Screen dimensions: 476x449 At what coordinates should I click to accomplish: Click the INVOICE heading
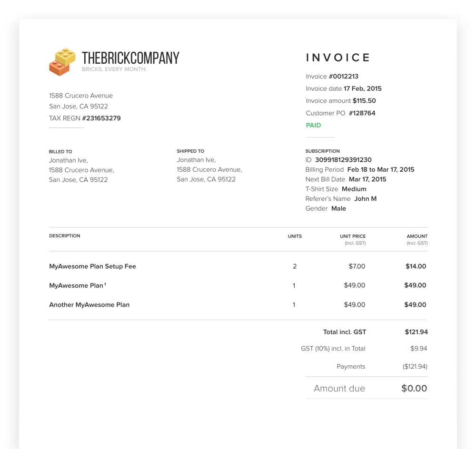(338, 58)
